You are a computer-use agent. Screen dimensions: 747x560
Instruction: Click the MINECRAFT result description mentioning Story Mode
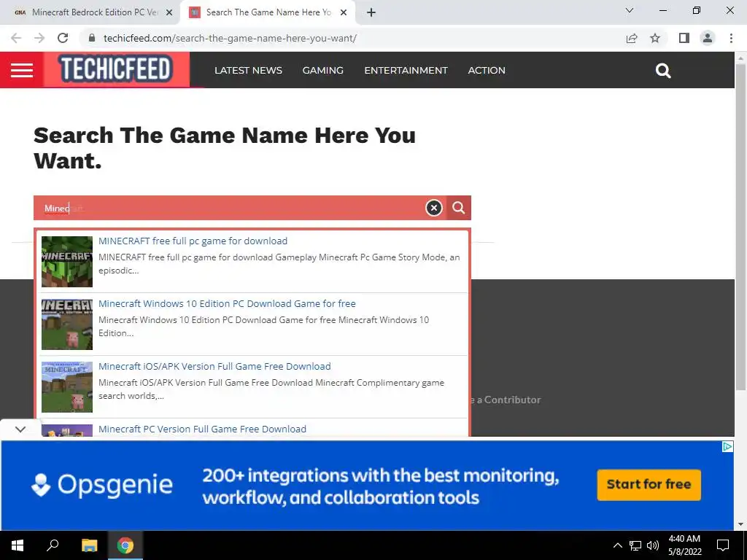click(x=279, y=264)
